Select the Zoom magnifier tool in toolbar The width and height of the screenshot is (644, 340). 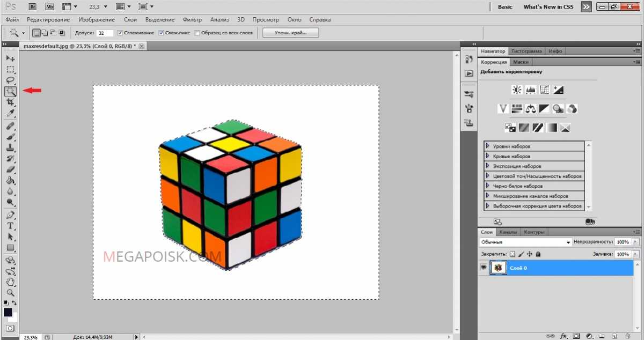point(10,293)
